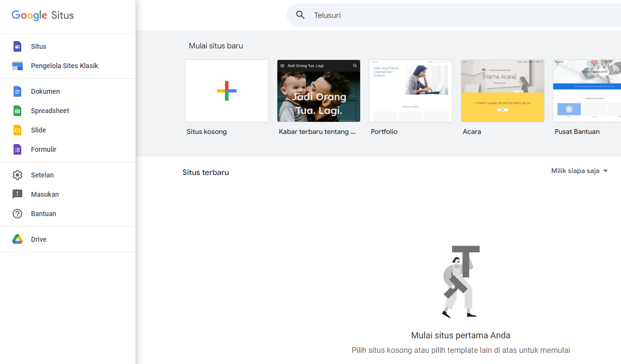Click the Pusat Bantuan label
This screenshot has width=621, height=364.
[577, 131]
